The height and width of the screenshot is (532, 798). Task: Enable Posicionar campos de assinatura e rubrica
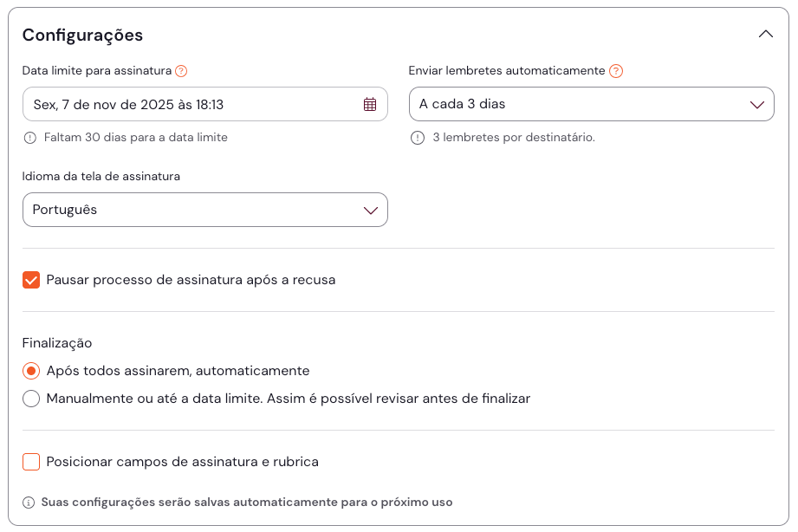click(x=31, y=462)
